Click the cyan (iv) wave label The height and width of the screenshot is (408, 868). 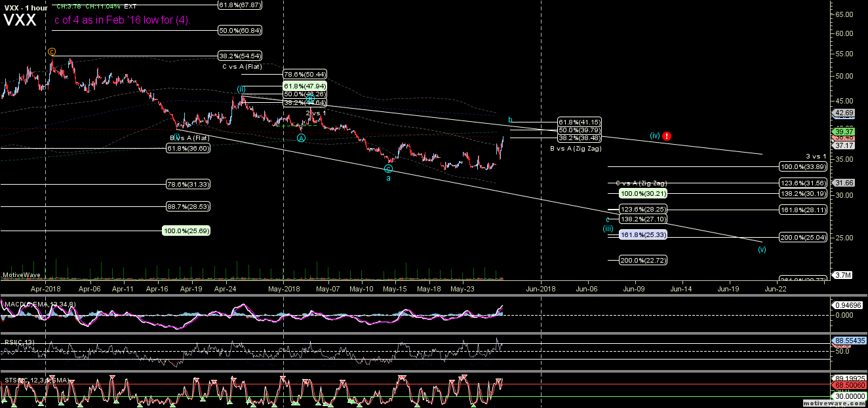point(654,136)
